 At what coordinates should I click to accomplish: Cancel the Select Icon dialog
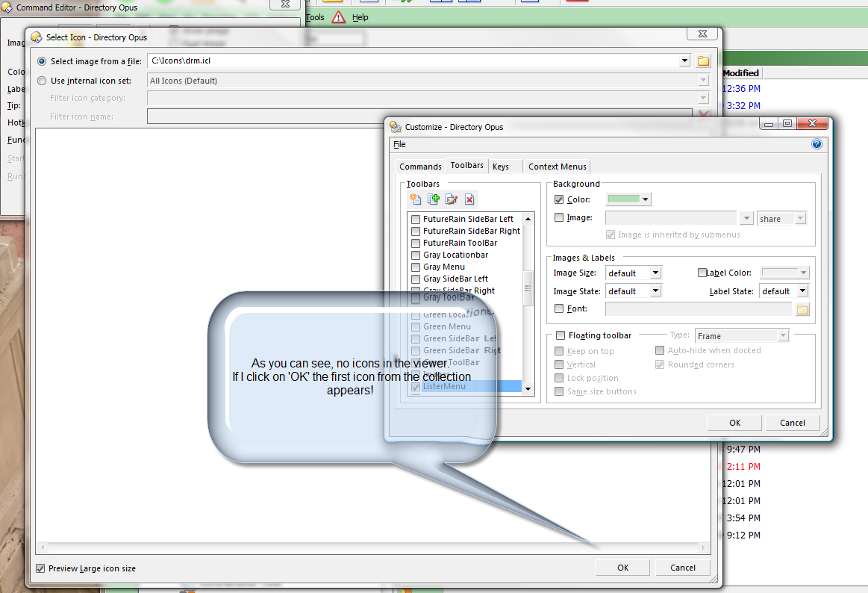tap(682, 567)
